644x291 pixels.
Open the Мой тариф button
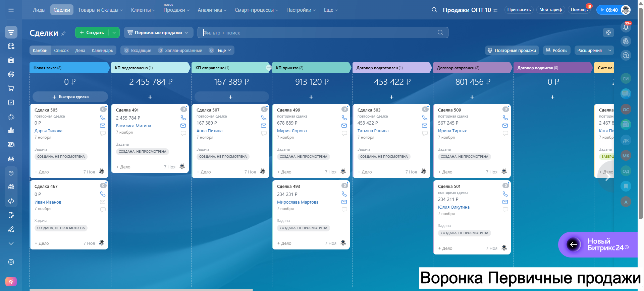click(x=551, y=10)
